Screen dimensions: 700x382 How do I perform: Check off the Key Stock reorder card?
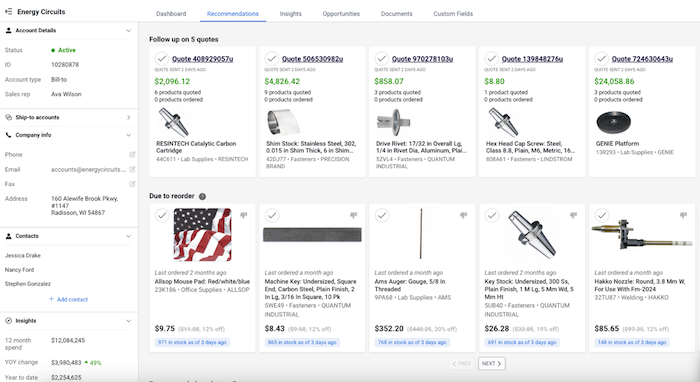pos(491,216)
